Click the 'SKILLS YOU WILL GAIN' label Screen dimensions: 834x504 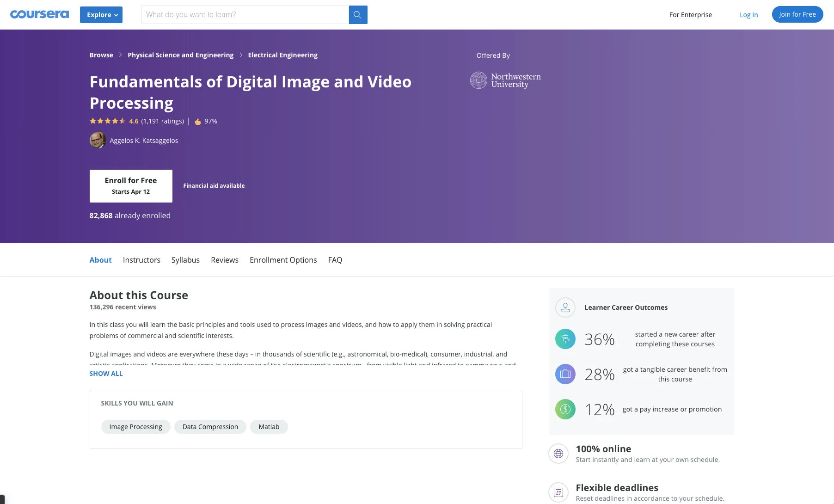[x=137, y=403]
